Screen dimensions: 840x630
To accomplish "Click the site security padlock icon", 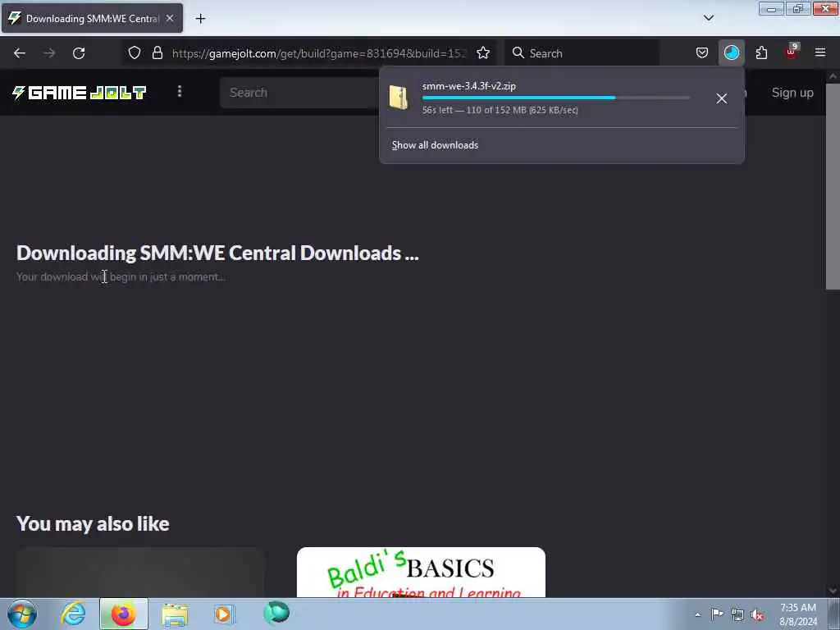I will pyautogui.click(x=157, y=53).
